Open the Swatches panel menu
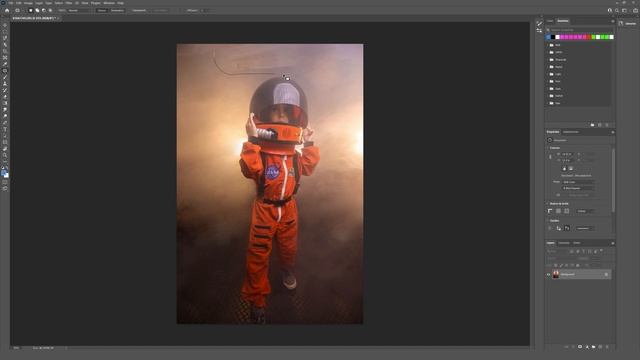640x360 pixels. (613, 21)
